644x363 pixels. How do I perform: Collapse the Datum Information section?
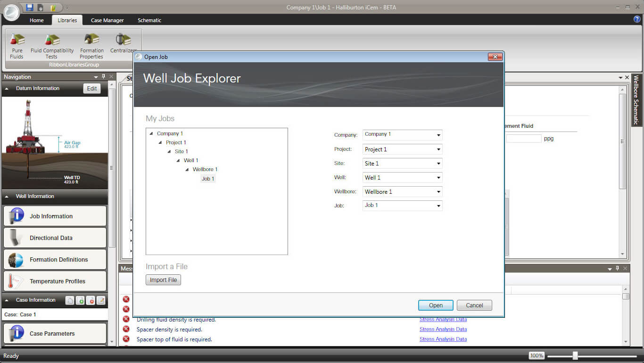point(7,88)
